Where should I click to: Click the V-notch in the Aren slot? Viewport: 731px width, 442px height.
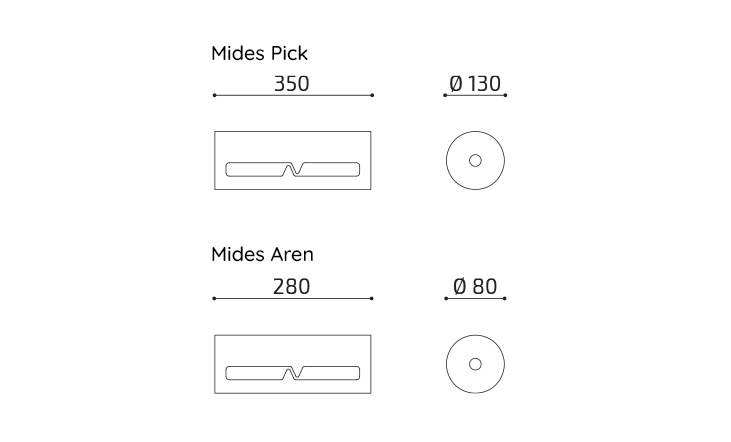click(x=293, y=373)
